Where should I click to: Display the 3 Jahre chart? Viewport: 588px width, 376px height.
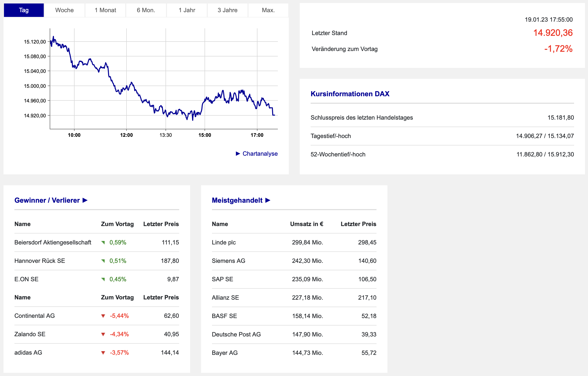227,10
